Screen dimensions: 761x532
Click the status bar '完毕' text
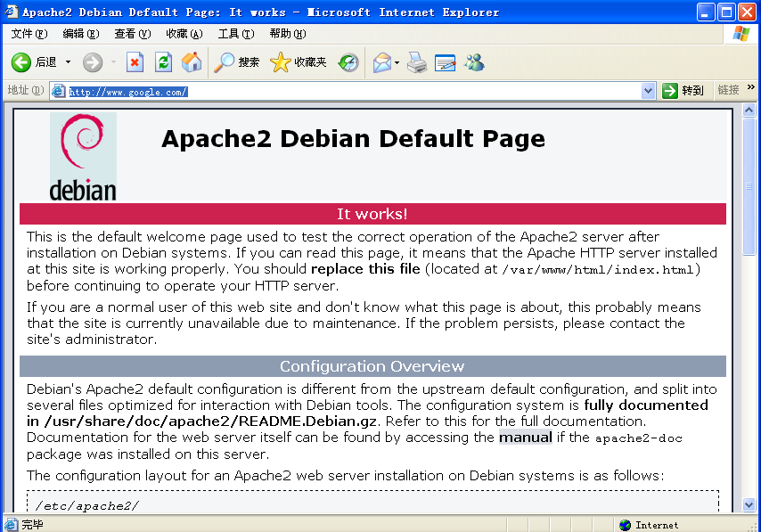pos(32,525)
